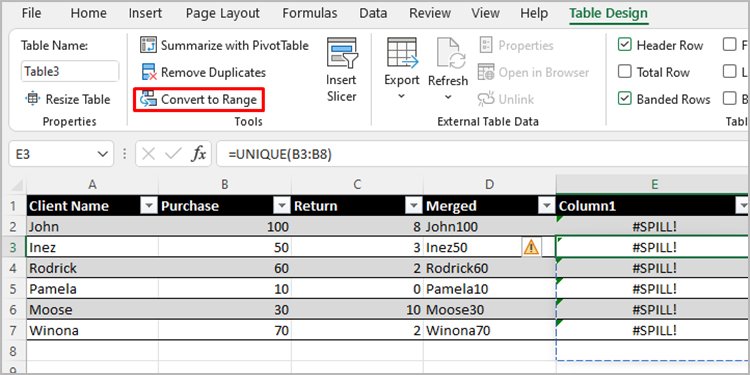The image size is (750, 375).
Task: Click the Resize Table icon
Action: tap(33, 99)
